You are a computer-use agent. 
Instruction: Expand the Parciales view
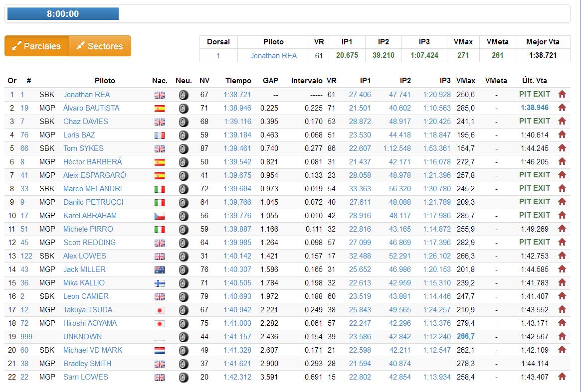36,46
